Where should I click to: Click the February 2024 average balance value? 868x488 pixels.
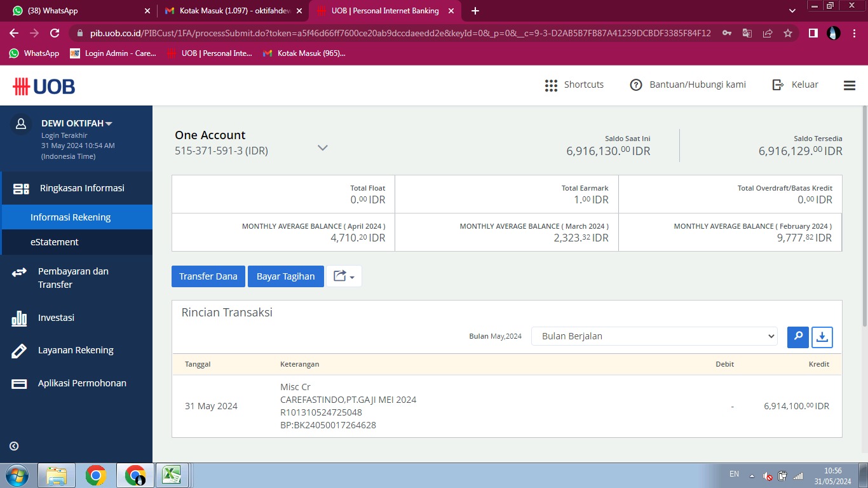(x=804, y=238)
